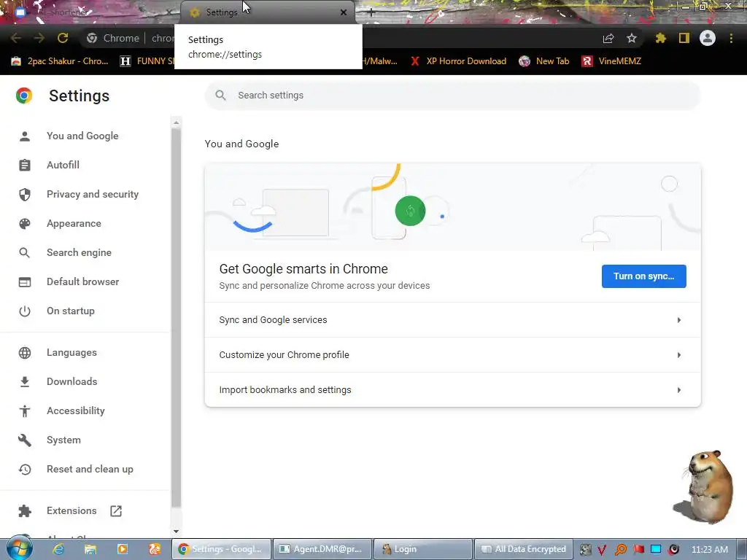Screen dimensions: 747x560
Task: Click the share this page icon
Action: pyautogui.click(x=608, y=38)
